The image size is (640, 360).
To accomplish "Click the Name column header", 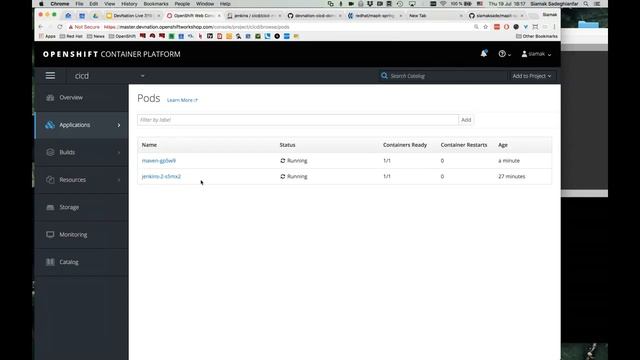I will [x=149, y=145].
